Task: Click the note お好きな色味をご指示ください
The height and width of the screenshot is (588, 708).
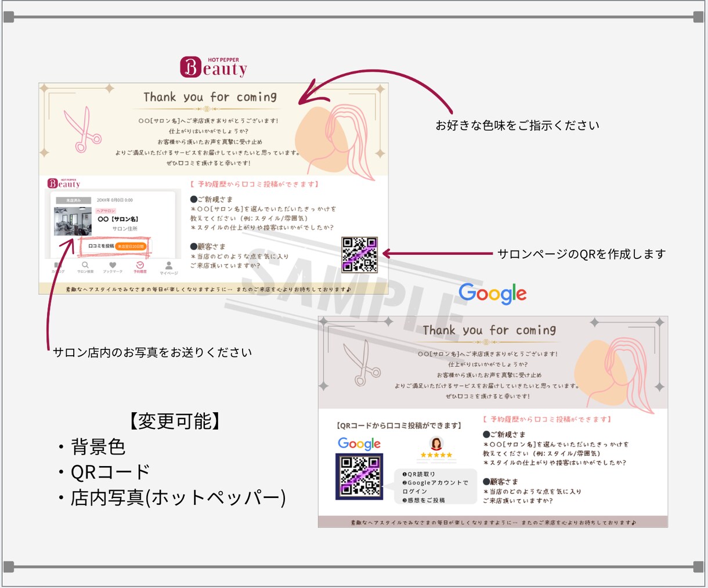Action: coord(518,125)
